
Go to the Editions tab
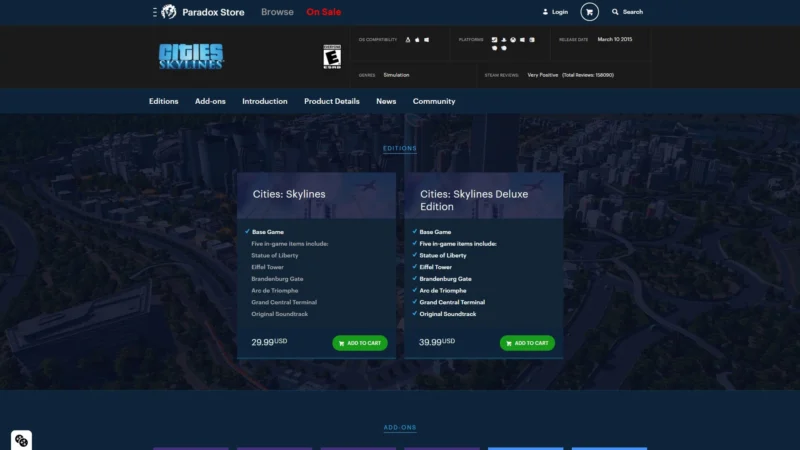164,101
